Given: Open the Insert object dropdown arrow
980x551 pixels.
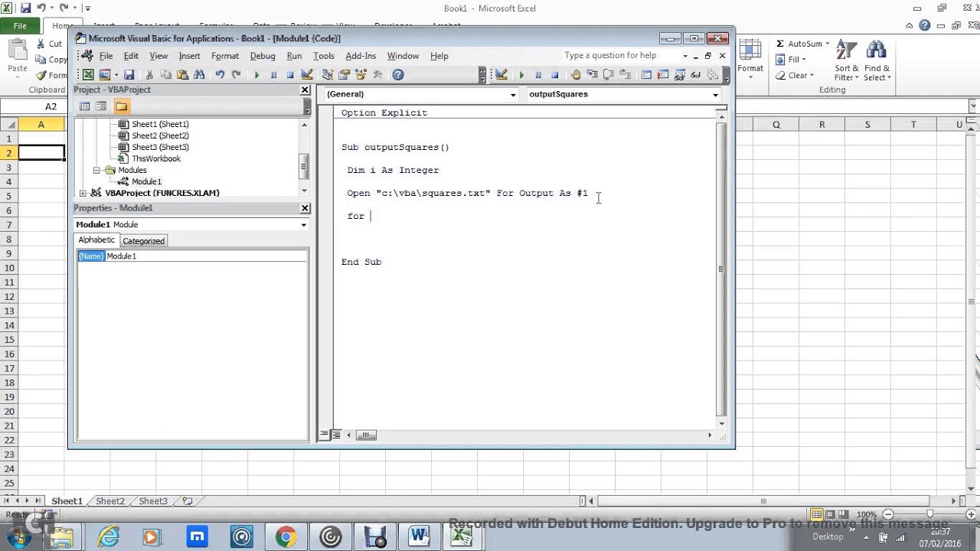Looking at the screenshot, I should click(115, 75).
